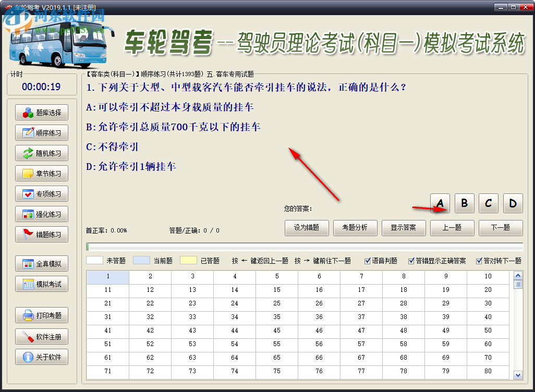The height and width of the screenshot is (392, 535).
Task: Open 章节练习 chapter practice
Action: click(x=42, y=173)
